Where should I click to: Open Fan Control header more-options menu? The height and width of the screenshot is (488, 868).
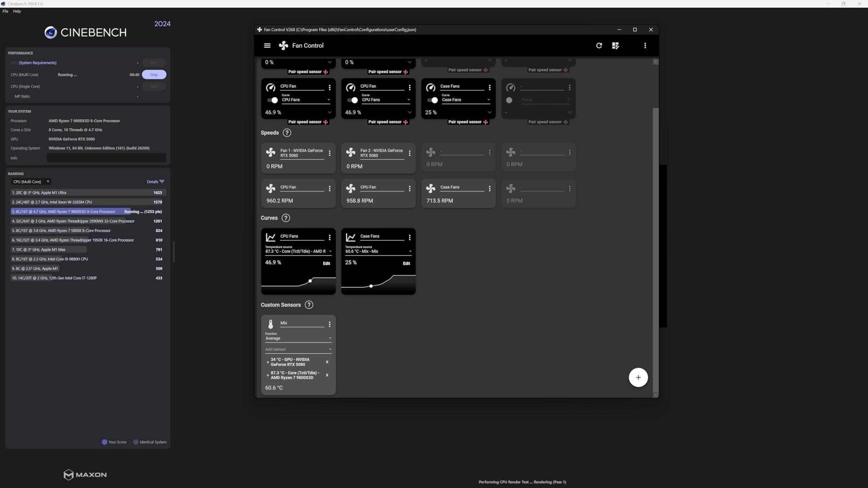645,46
